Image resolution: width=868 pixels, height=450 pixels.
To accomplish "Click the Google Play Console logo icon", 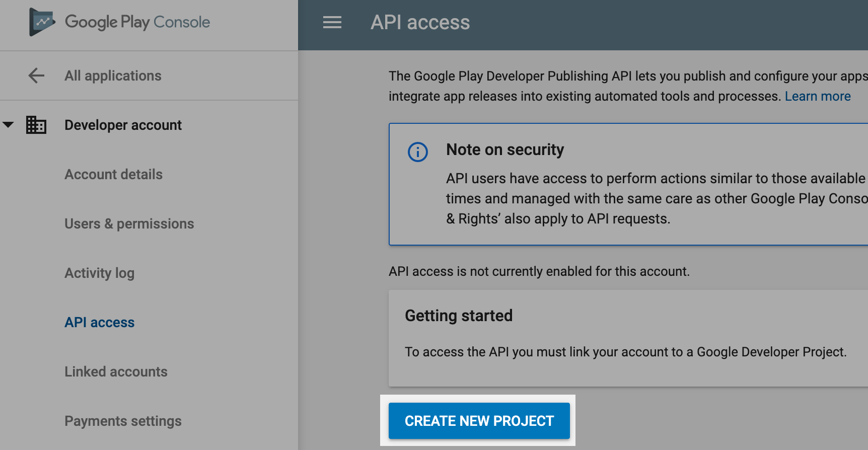I will (x=42, y=22).
